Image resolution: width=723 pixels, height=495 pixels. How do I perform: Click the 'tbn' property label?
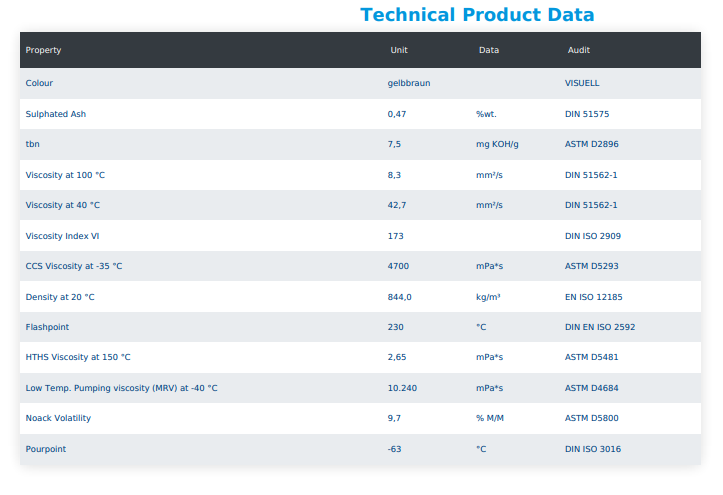(32, 144)
